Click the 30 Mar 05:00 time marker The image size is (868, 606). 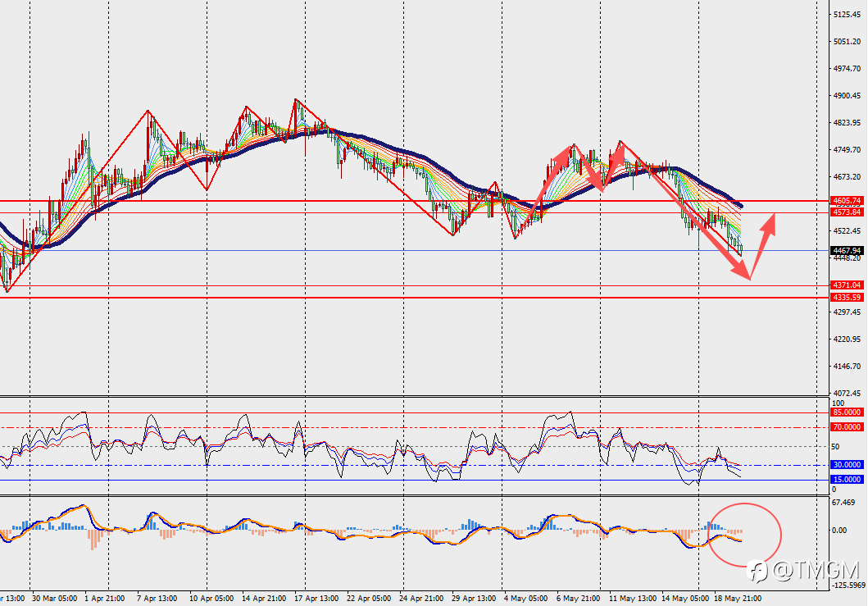54,599
